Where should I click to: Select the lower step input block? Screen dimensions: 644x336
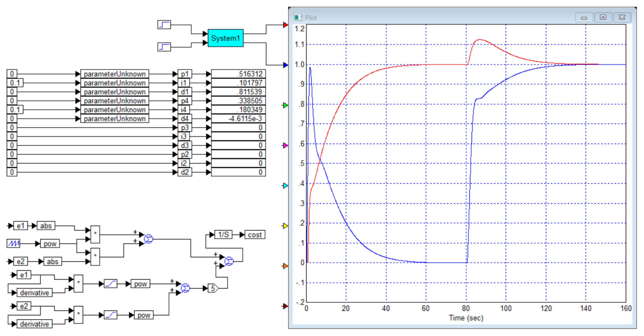click(164, 47)
